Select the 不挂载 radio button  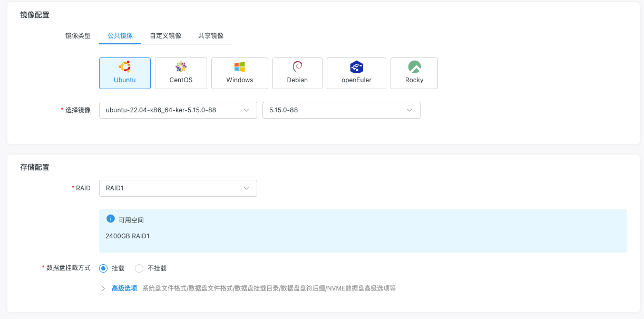(x=139, y=268)
